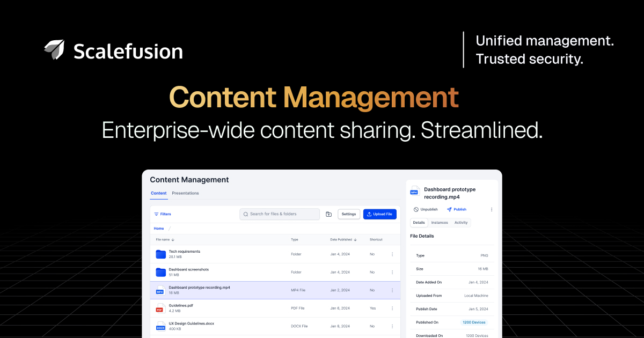Open the three-dot menu for UX Design Guidelines.docx
This screenshot has height=338, width=644.
pyautogui.click(x=392, y=326)
